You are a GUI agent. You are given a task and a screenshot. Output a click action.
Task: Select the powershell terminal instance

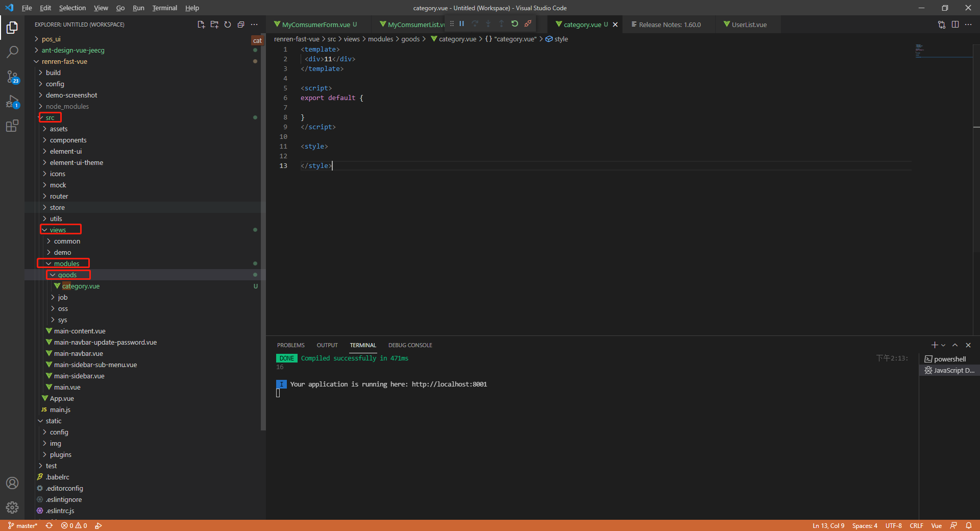coord(949,359)
